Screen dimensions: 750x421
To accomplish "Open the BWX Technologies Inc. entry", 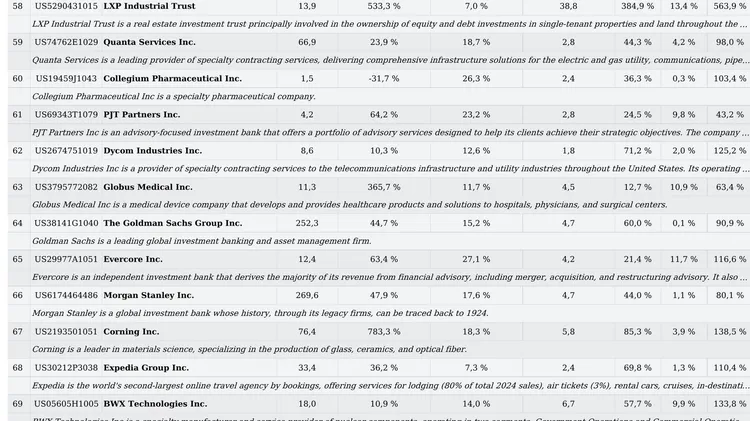I will [x=155, y=404].
